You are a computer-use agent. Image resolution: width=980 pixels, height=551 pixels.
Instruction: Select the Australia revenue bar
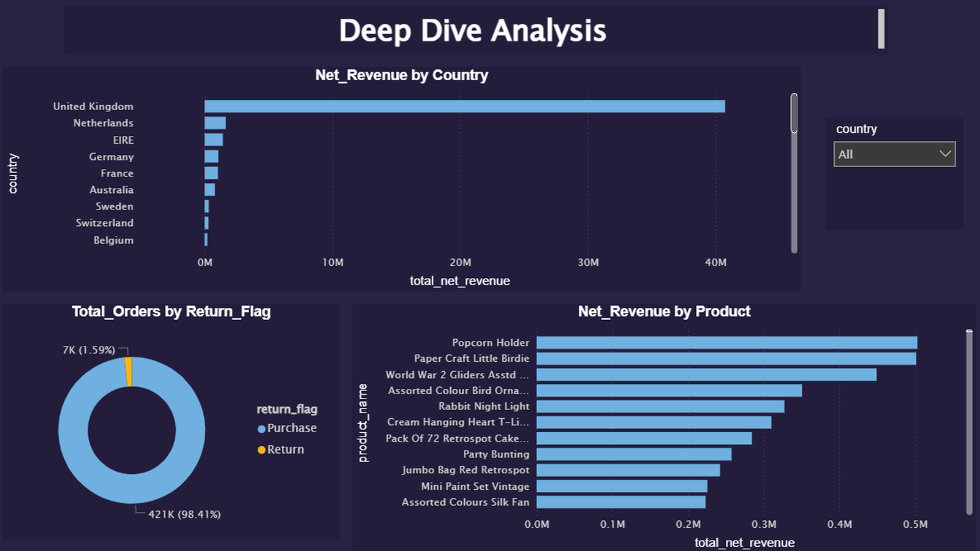click(x=209, y=190)
